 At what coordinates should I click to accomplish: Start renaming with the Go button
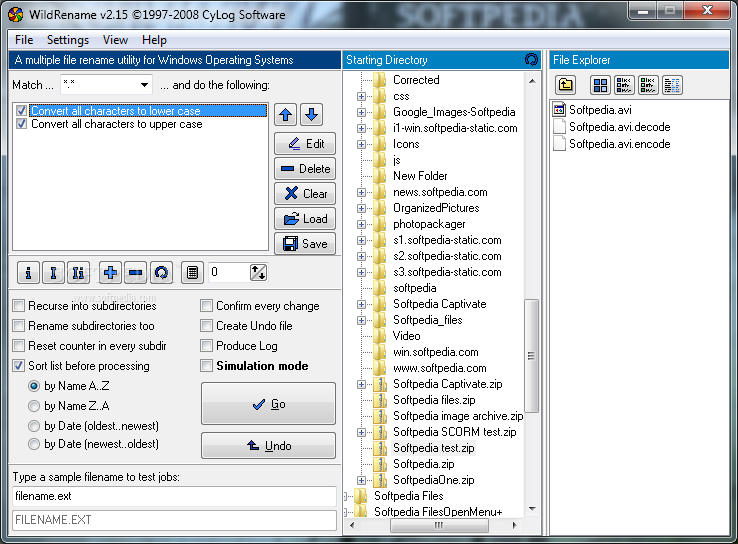pyautogui.click(x=268, y=404)
